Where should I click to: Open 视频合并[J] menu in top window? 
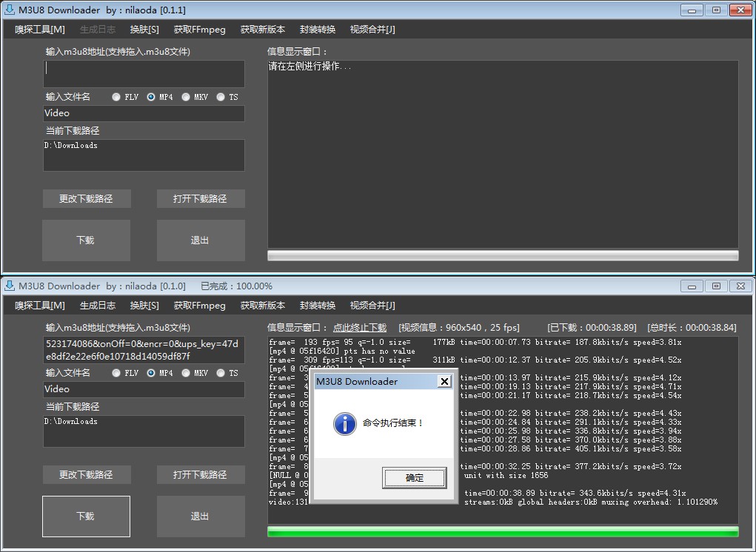point(372,30)
